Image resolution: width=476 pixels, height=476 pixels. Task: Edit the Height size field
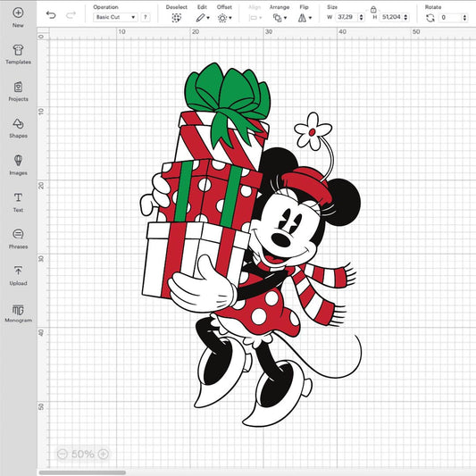coord(391,17)
